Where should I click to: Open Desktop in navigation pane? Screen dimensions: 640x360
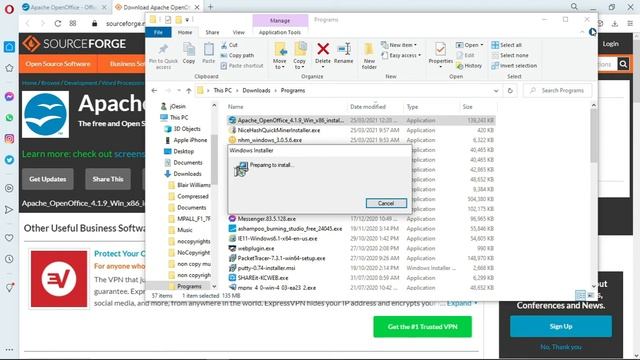point(184,151)
